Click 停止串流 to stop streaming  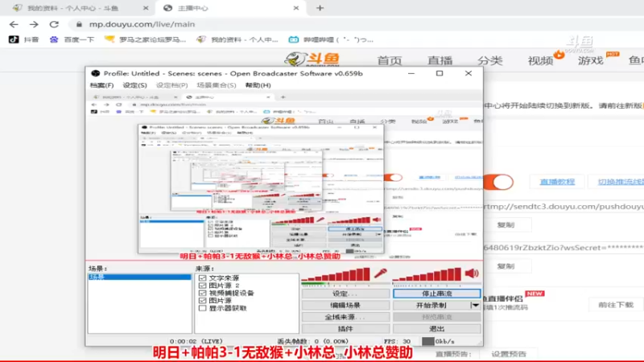point(436,294)
